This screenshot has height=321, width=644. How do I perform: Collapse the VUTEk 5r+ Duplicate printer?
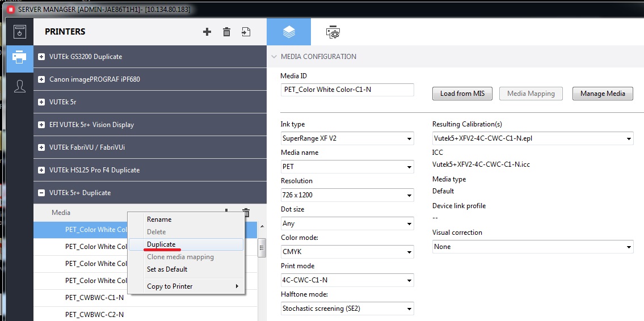click(41, 193)
